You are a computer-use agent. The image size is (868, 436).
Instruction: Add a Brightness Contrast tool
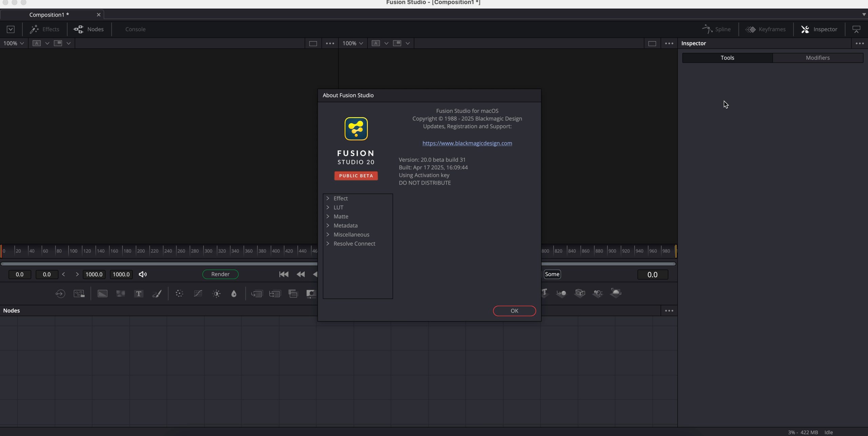click(216, 293)
